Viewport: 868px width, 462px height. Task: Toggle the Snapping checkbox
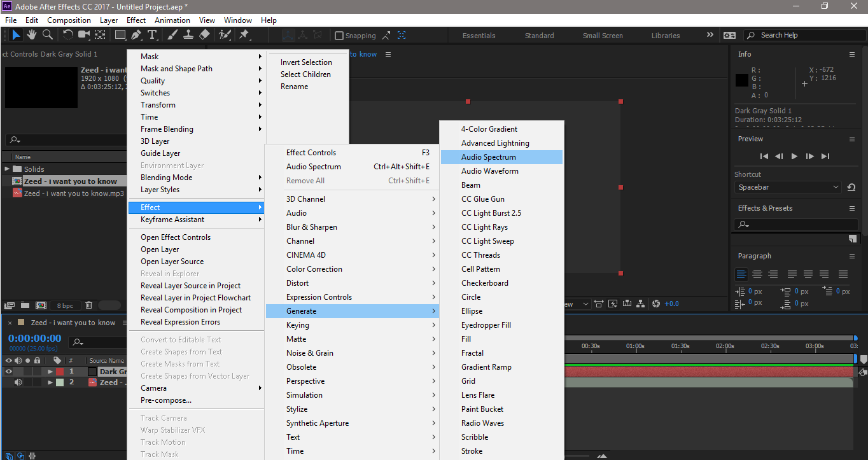tap(339, 36)
